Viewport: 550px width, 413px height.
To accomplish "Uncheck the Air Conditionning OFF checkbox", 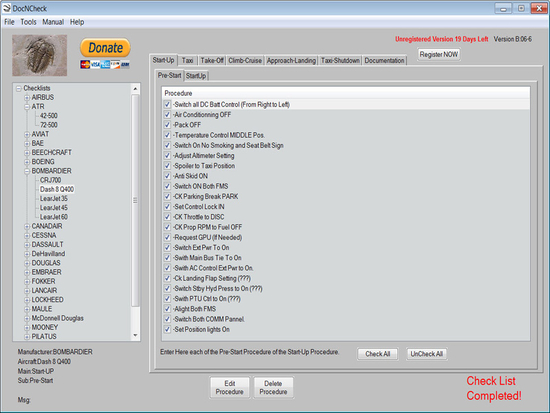I will click(x=167, y=115).
